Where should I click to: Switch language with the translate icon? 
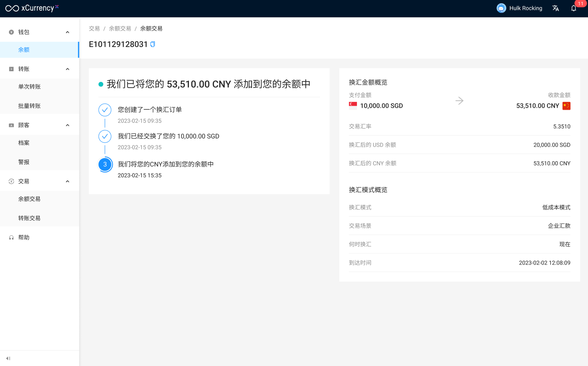(556, 8)
